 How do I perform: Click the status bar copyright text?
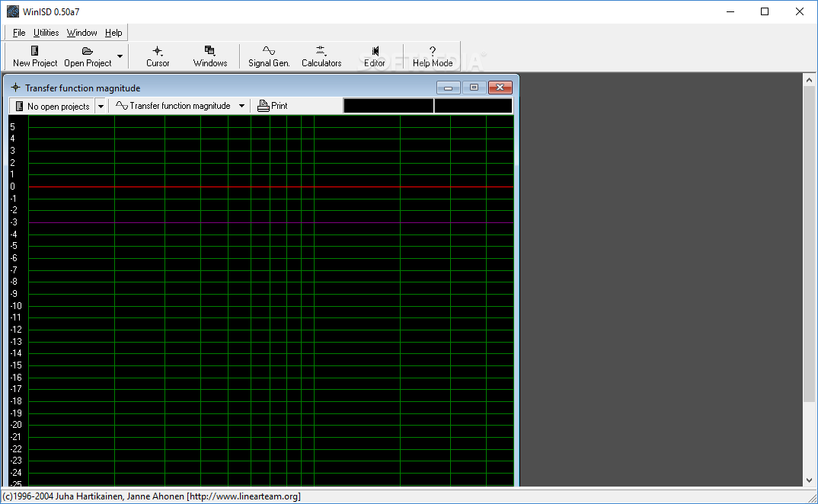152,496
